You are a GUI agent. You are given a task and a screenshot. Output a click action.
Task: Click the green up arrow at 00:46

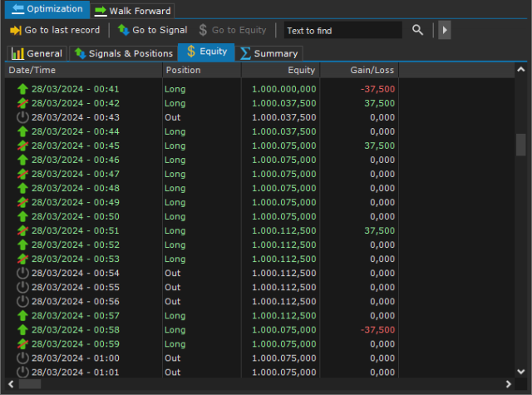(x=22, y=160)
